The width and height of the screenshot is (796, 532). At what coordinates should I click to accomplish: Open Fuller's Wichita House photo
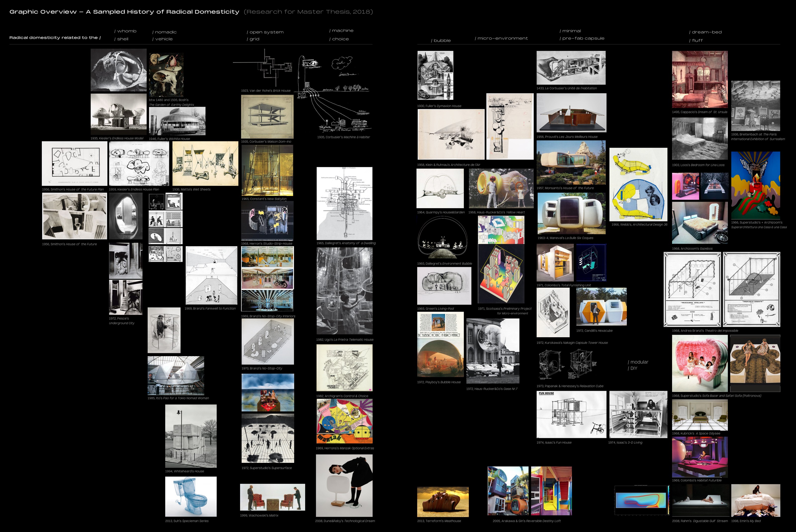(177, 121)
